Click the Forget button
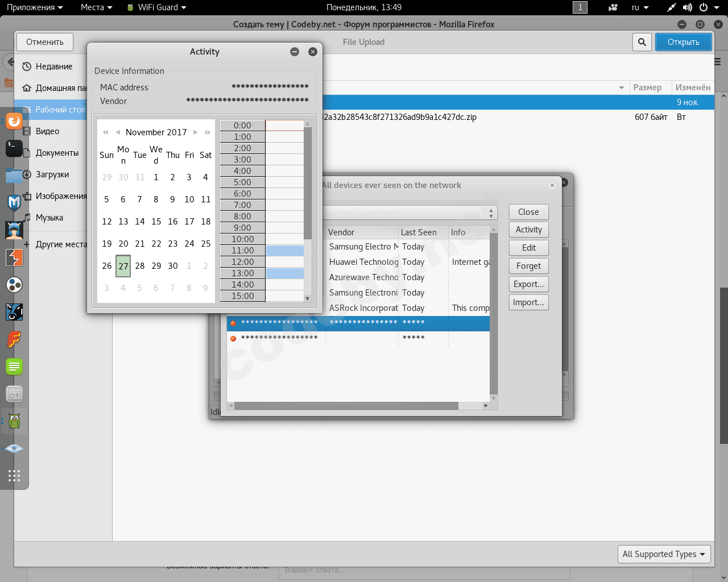The image size is (728, 582). tap(528, 266)
